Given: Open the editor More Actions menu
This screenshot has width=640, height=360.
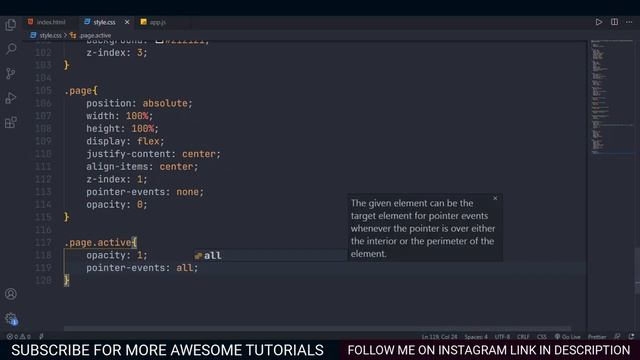Looking at the screenshot, I should pyautogui.click(x=629, y=22).
